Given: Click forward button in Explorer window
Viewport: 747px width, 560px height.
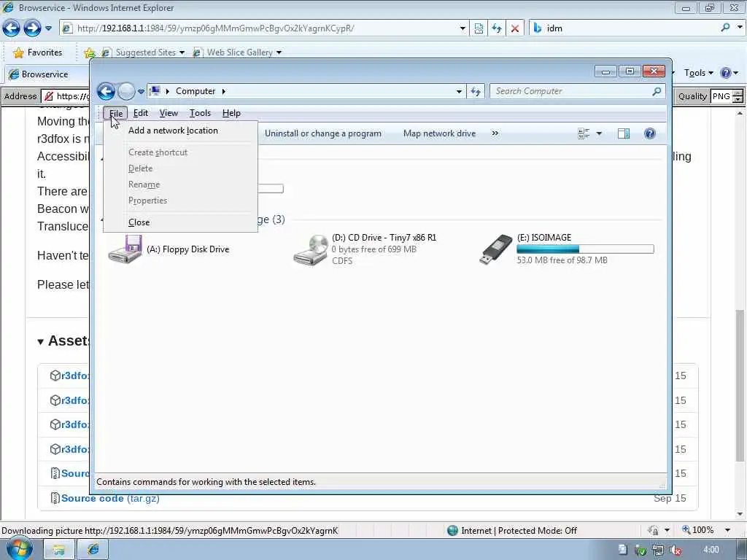Looking at the screenshot, I should pyautogui.click(x=126, y=91).
